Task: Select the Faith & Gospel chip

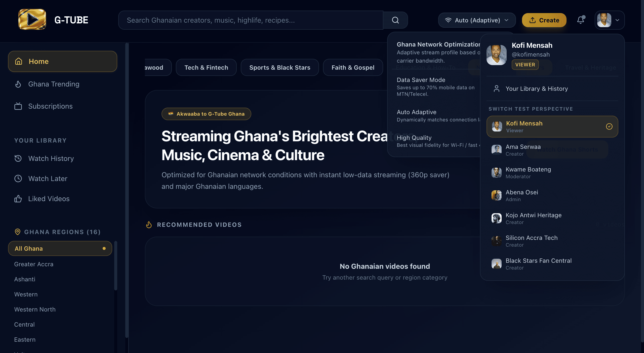Action: pyautogui.click(x=353, y=67)
